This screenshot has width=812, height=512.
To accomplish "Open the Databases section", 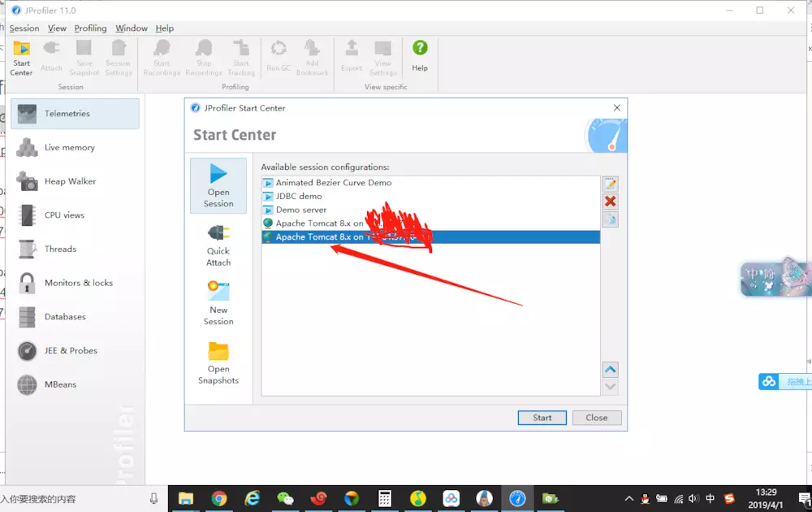I will [x=75, y=317].
